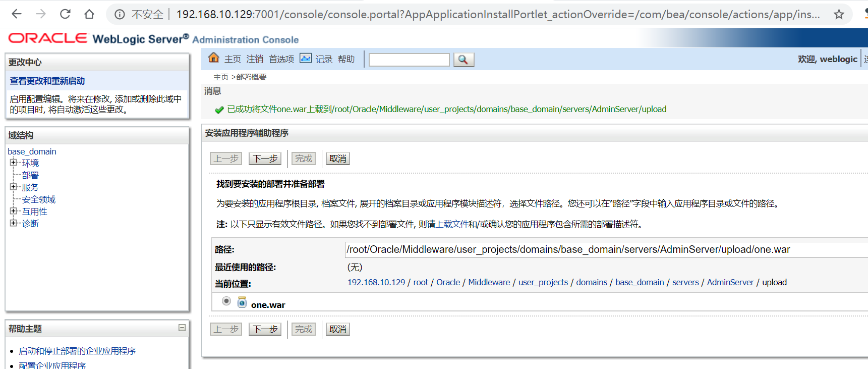This screenshot has width=868, height=369.
Task: Navigate to AdminServer in current location
Action: (x=730, y=282)
